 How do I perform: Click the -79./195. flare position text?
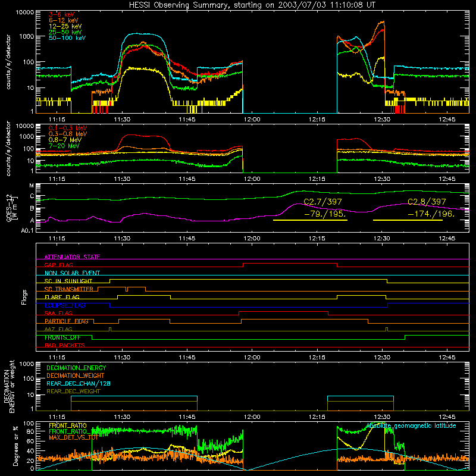325,214
